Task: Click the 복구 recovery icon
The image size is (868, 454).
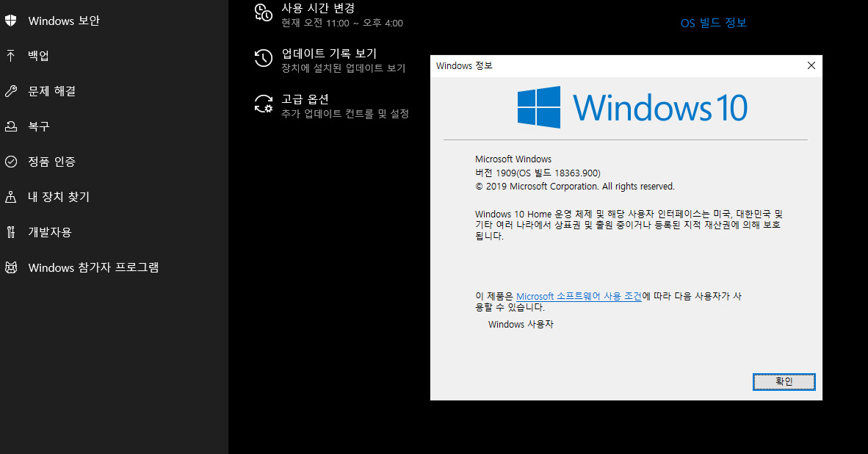Action: 10,126
